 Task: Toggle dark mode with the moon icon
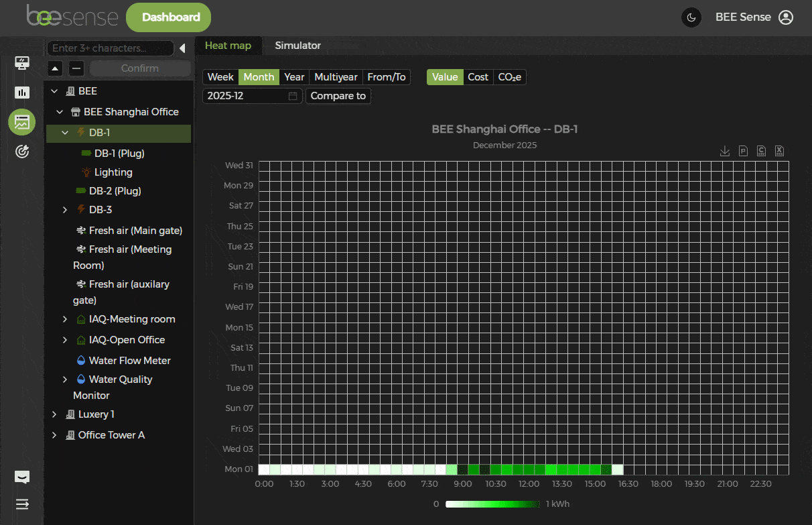pyautogui.click(x=691, y=17)
